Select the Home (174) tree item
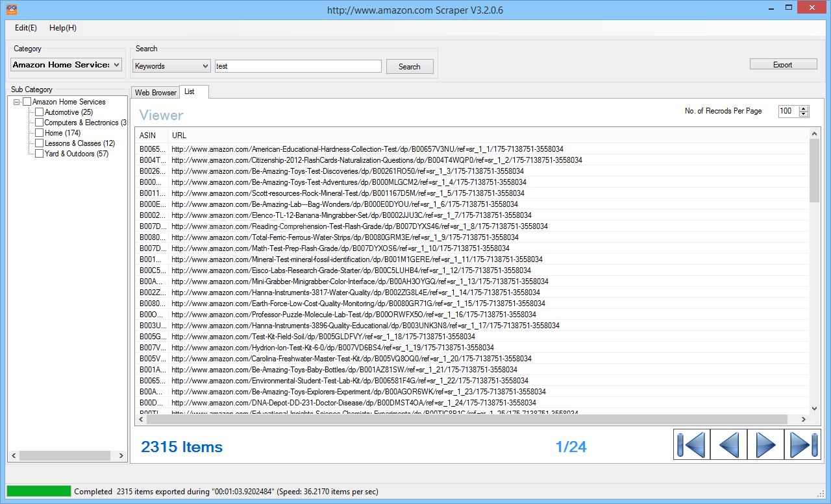The height and width of the screenshot is (504, 831). point(62,133)
